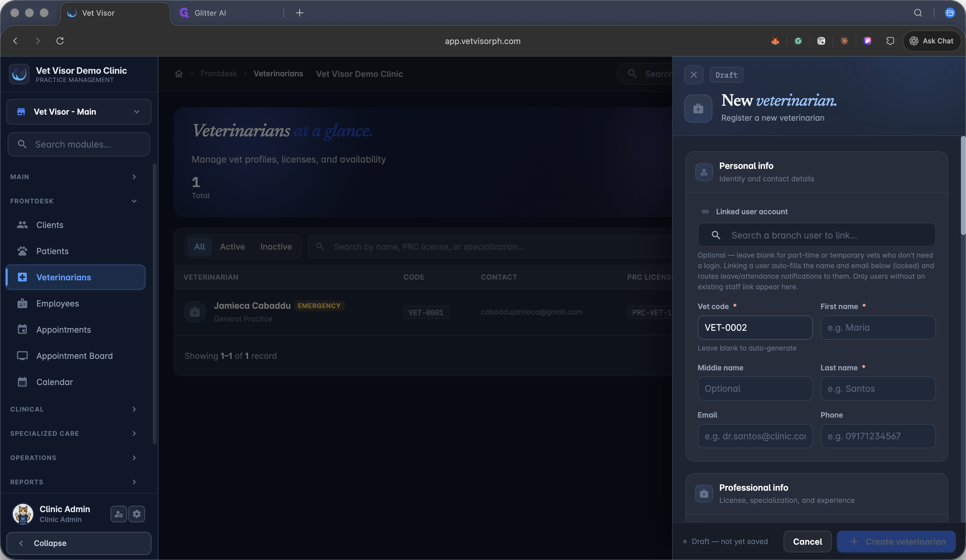Screen dimensions: 966x560
Task: Click cabaddujamieca@gmail.com contact
Action: pos(531,312)
